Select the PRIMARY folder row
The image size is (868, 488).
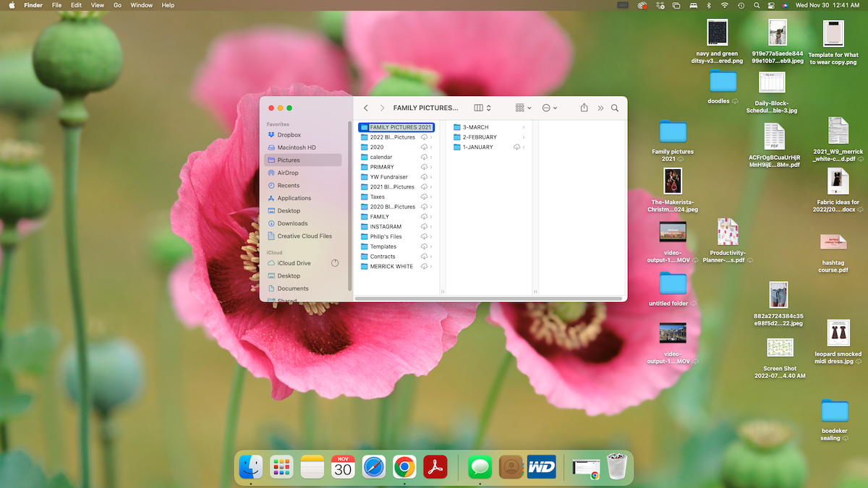tap(396, 167)
